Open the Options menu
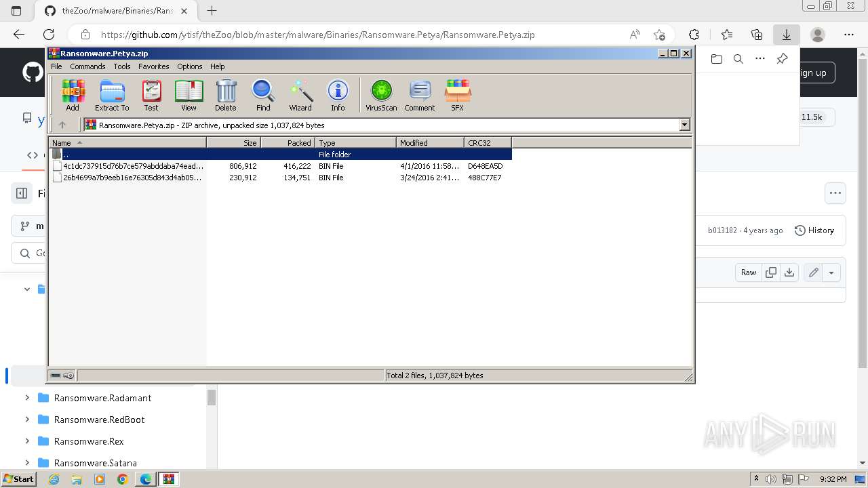The width and height of the screenshot is (868, 488). click(190, 66)
